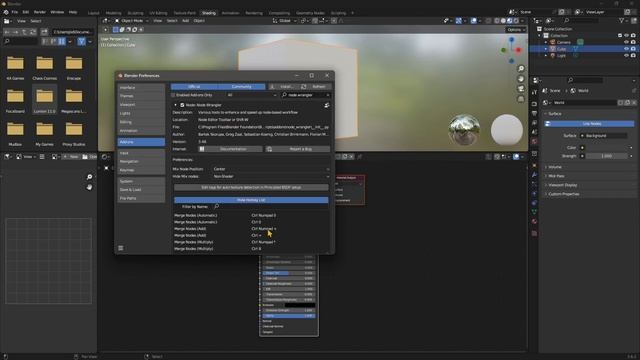Click the Blender logo in the menu bar
This screenshot has height=360, width=640.
pyautogui.click(x=6, y=12)
